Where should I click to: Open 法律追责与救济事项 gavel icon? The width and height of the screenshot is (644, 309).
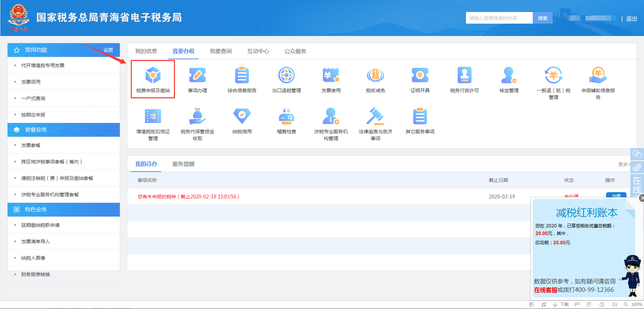point(376,116)
